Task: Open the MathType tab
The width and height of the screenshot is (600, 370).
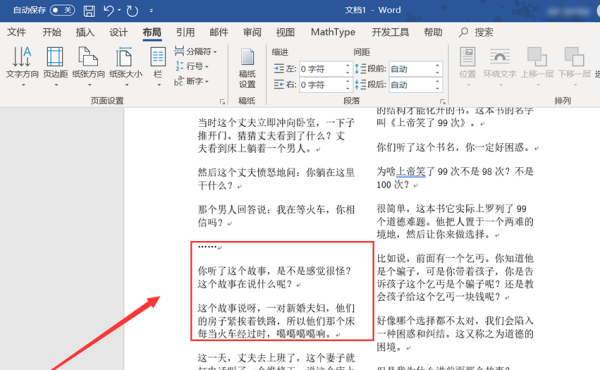Action: tap(333, 32)
